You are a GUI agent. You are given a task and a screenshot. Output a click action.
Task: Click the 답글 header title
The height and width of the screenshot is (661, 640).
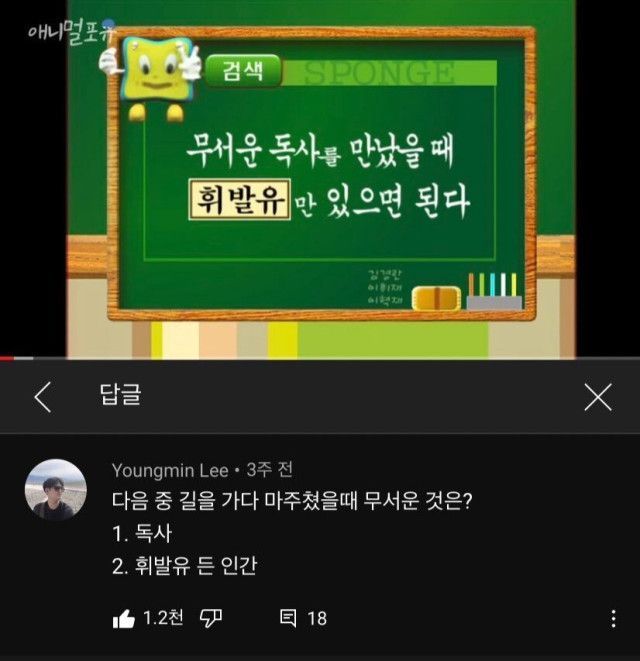coord(120,395)
